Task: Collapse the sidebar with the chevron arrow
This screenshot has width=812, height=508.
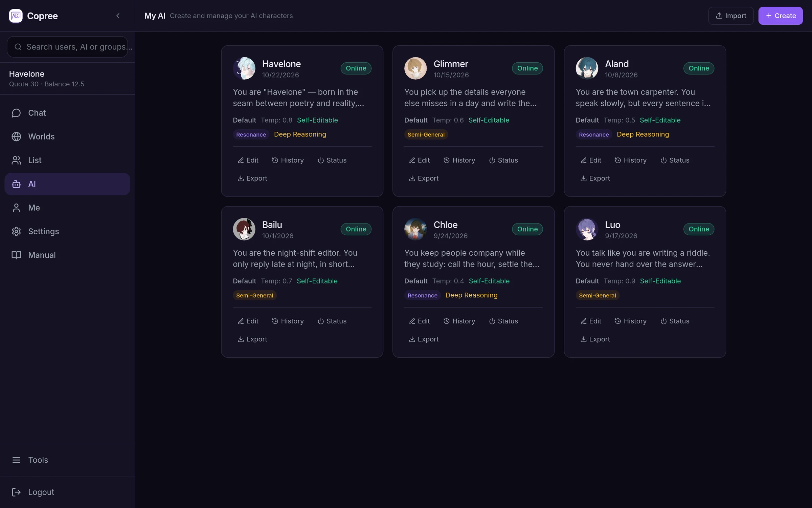Action: [118, 16]
